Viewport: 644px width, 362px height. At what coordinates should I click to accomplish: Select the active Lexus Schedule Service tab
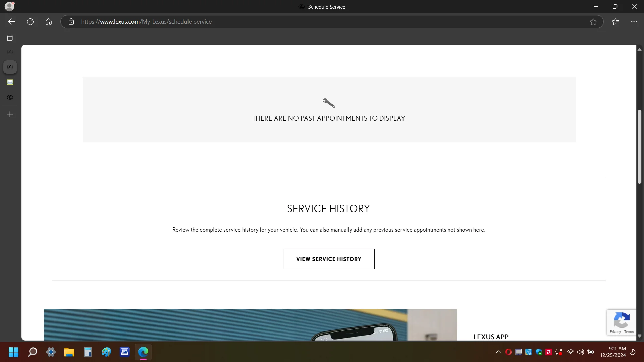tap(10, 67)
